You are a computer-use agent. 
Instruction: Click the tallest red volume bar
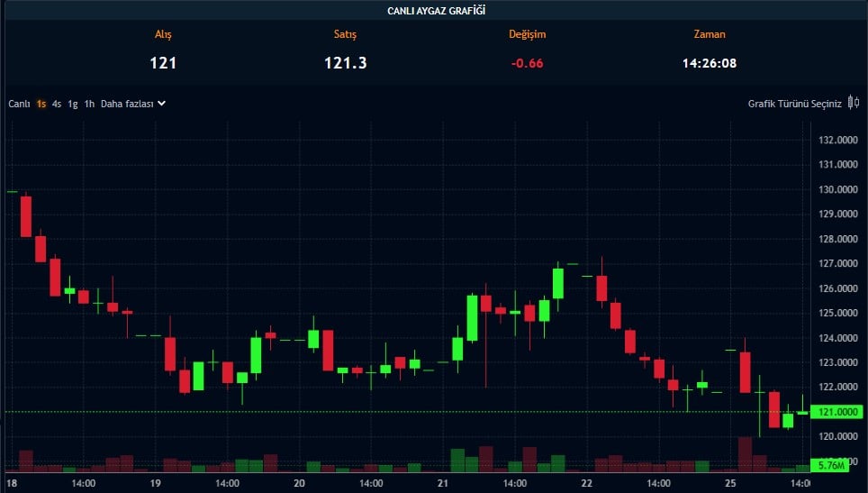coord(745,453)
